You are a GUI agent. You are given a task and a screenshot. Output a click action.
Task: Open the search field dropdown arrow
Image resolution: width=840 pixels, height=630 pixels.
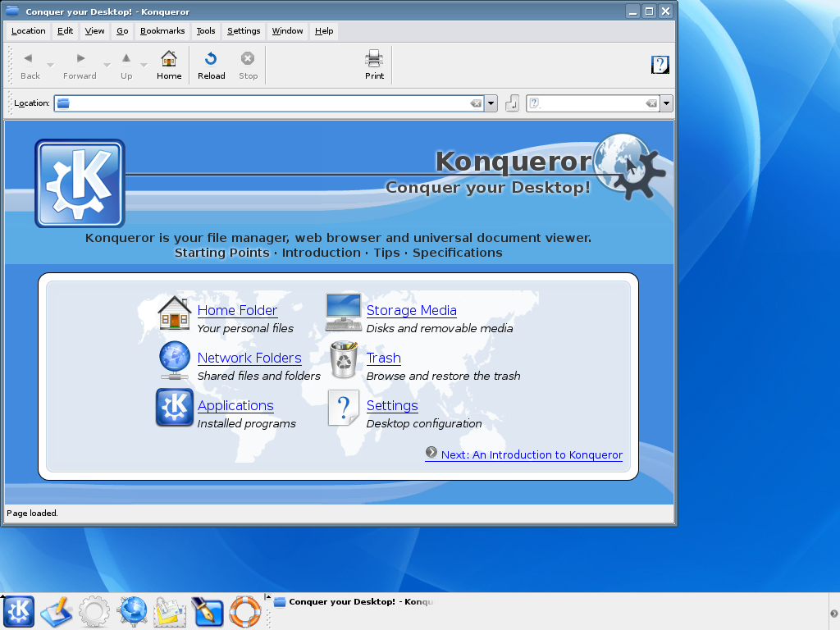coord(666,103)
